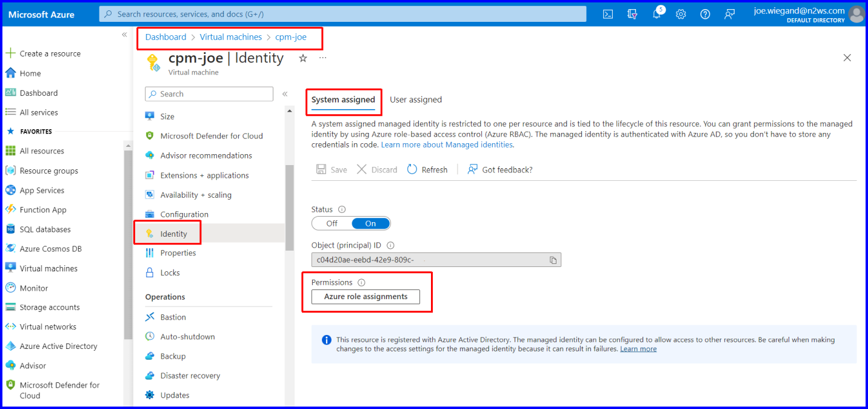
Task: Click the Function App lightning icon
Action: coord(10,209)
